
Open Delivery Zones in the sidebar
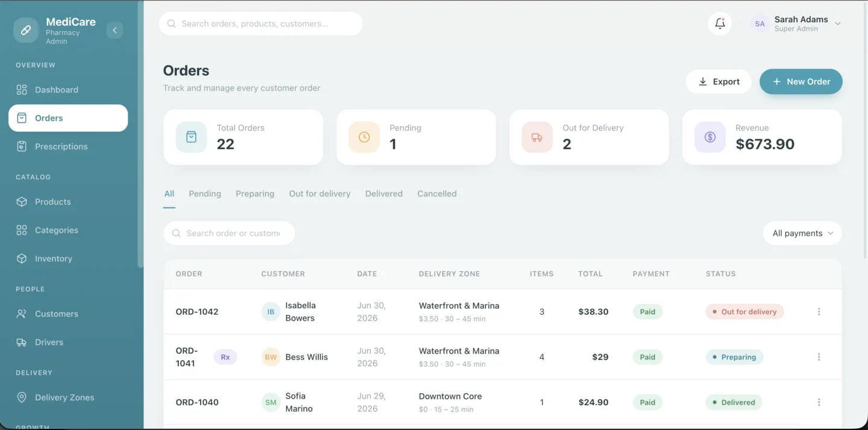click(68, 398)
